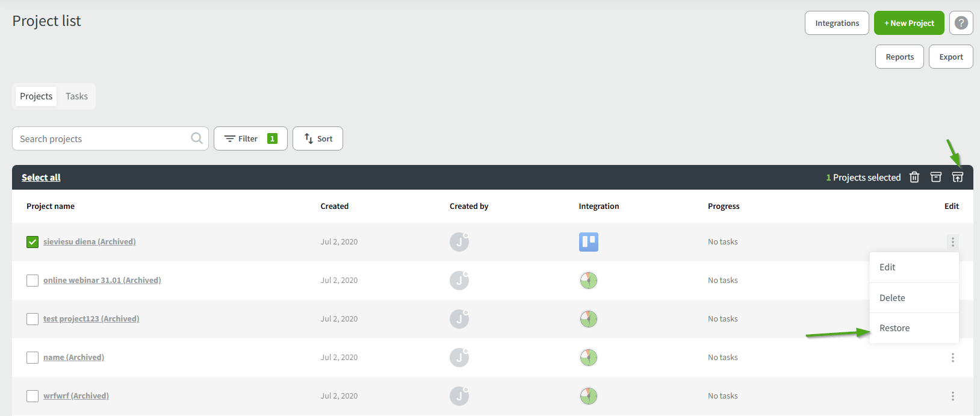Viewport: 980px width, 416px height.
Task: Click creator avatar in test project123 row
Action: click(x=459, y=318)
